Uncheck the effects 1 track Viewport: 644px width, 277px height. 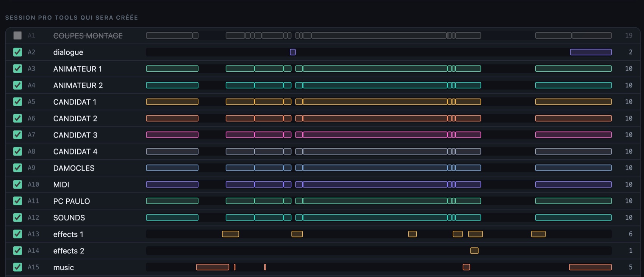pyautogui.click(x=17, y=234)
